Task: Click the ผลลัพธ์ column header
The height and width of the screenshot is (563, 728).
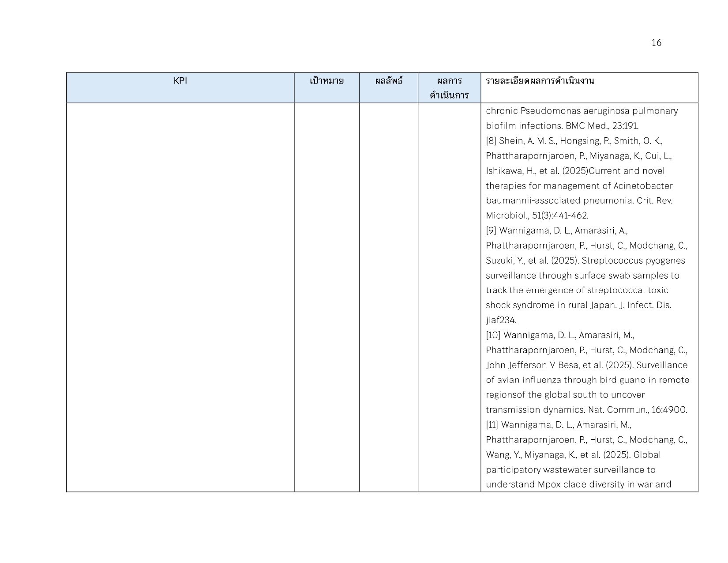Action: pos(389,81)
